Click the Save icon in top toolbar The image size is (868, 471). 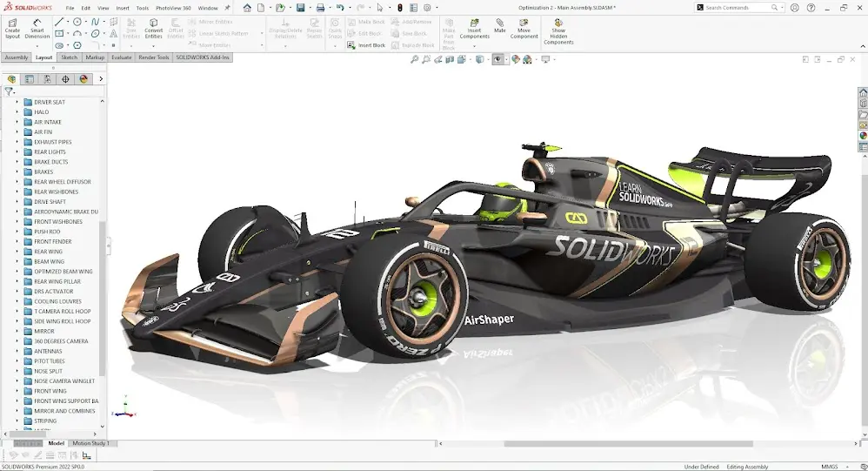point(300,8)
